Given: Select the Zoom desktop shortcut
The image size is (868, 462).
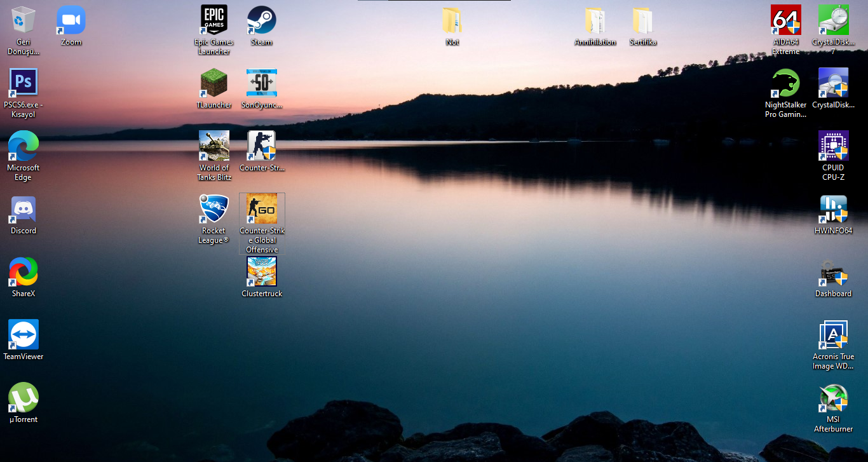Looking at the screenshot, I should (71, 20).
